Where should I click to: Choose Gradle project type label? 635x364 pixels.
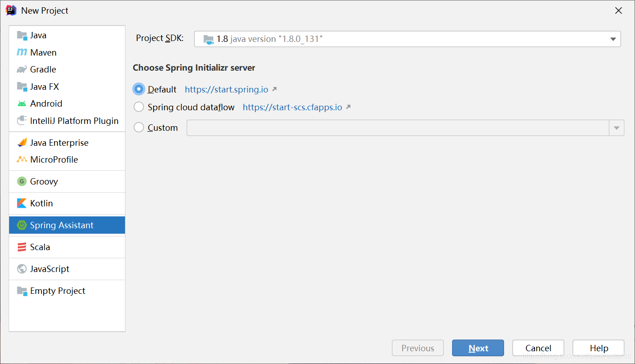tap(43, 69)
